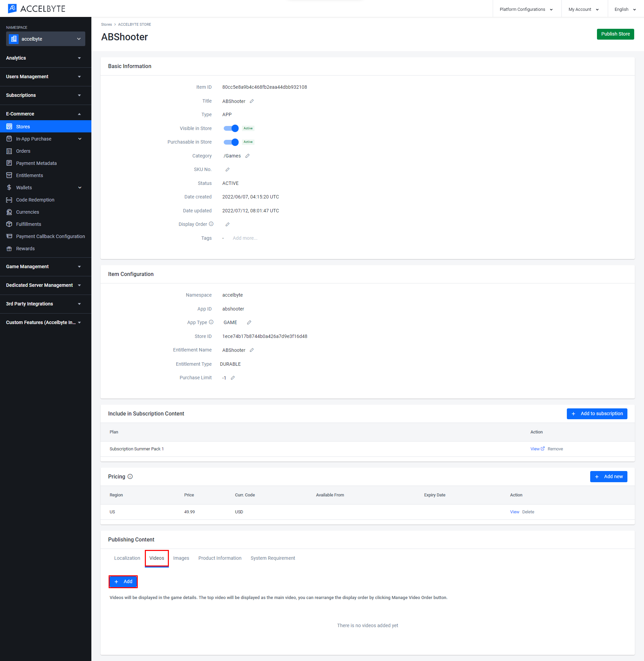Image resolution: width=644 pixels, height=661 pixels.
Task: Expand Custom Features sidebar section
Action: [x=46, y=322]
